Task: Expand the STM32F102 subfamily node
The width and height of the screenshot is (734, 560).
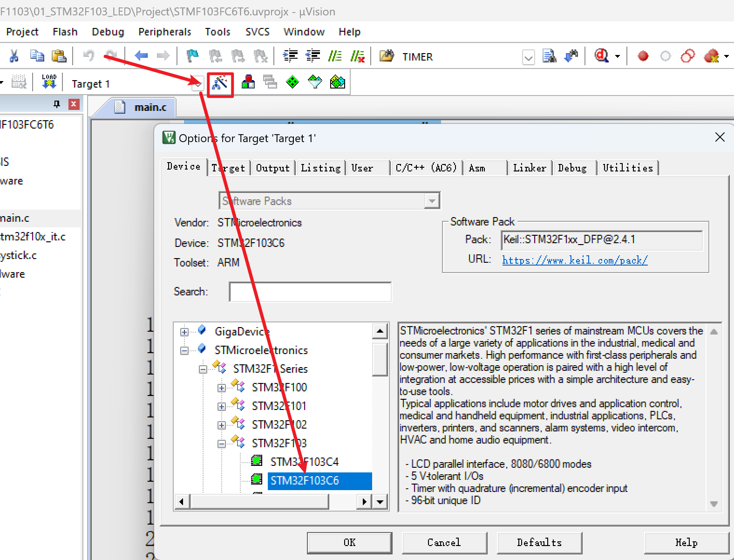Action: click(222, 425)
